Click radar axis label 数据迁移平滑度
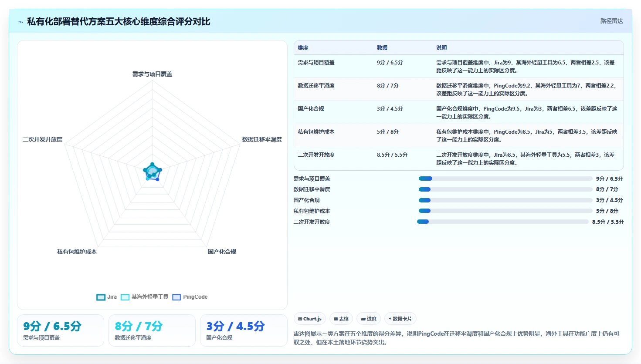 pos(262,140)
